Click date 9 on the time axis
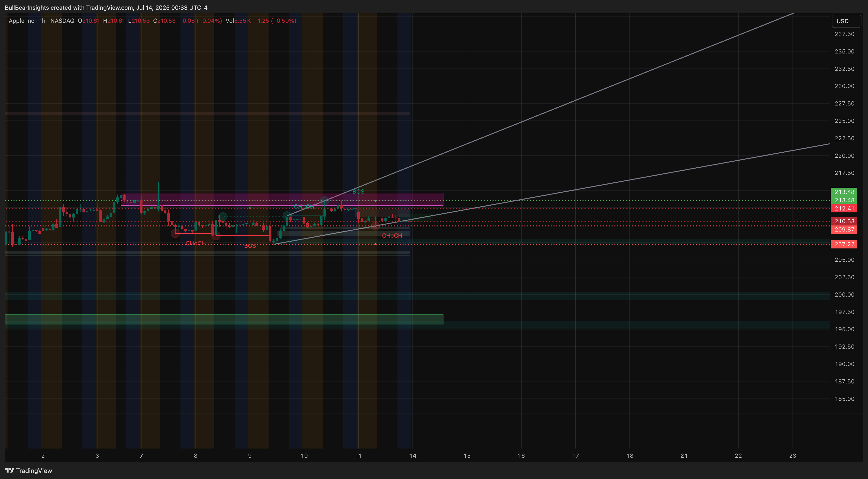 click(x=250, y=456)
